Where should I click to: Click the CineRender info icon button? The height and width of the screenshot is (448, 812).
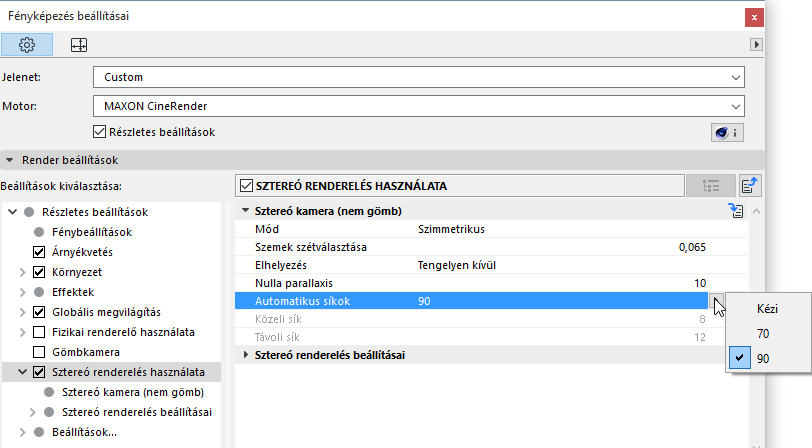click(x=725, y=132)
